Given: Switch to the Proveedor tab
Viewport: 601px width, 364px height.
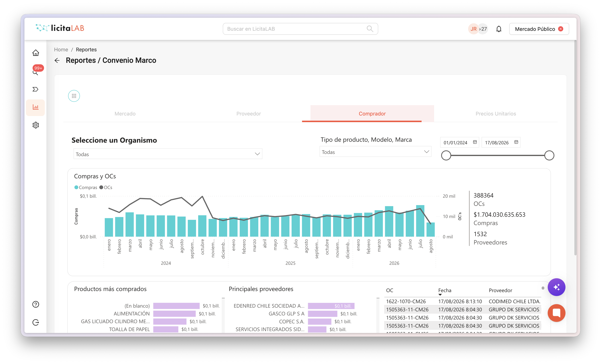Looking at the screenshot, I should [x=249, y=113].
